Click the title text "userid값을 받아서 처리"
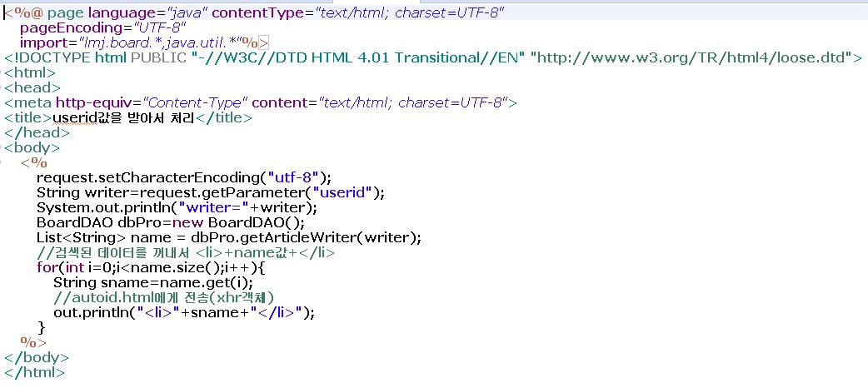868x388 pixels. tap(124, 117)
